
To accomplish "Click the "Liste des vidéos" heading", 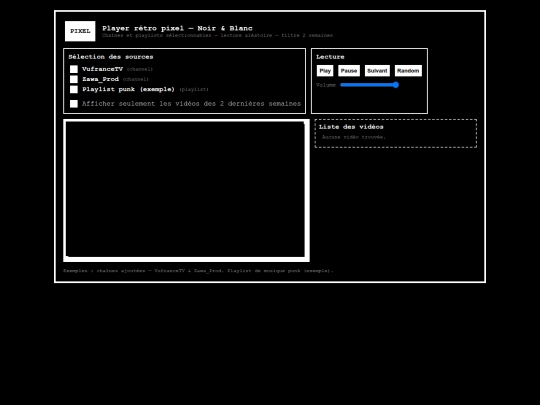I will 351,127.
